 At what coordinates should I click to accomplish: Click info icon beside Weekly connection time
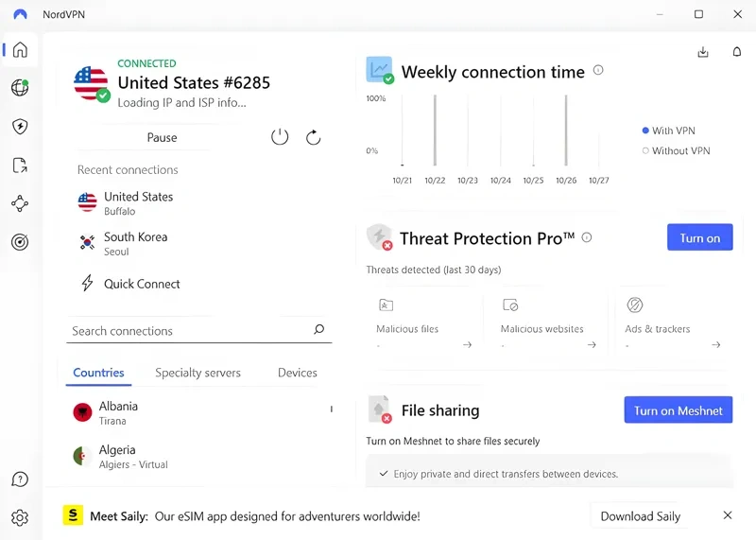pos(598,70)
